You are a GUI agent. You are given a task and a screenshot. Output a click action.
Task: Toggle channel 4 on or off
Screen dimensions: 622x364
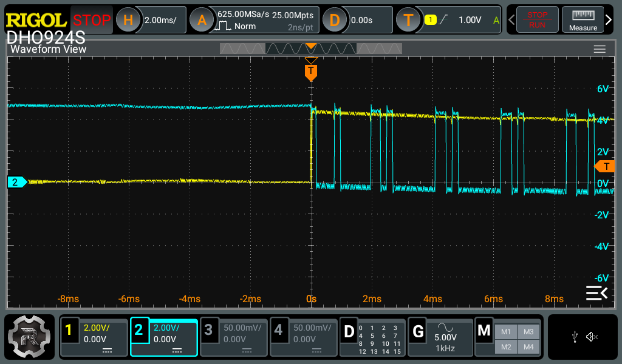pos(278,331)
